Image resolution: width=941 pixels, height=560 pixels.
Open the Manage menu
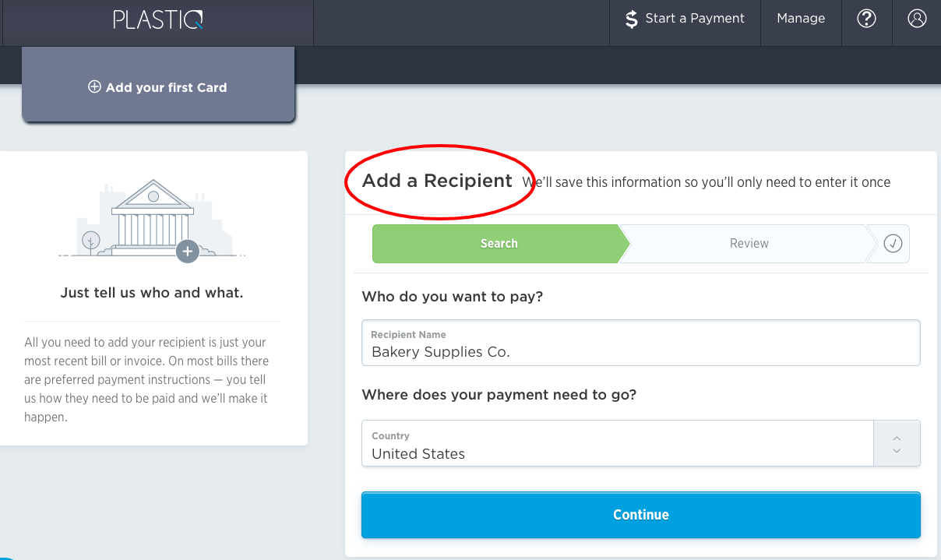(x=801, y=19)
